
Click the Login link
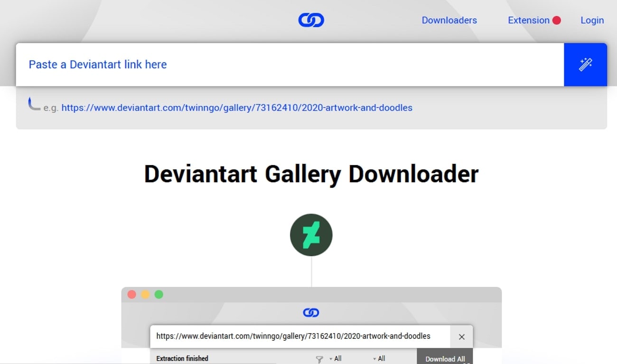[x=591, y=20]
